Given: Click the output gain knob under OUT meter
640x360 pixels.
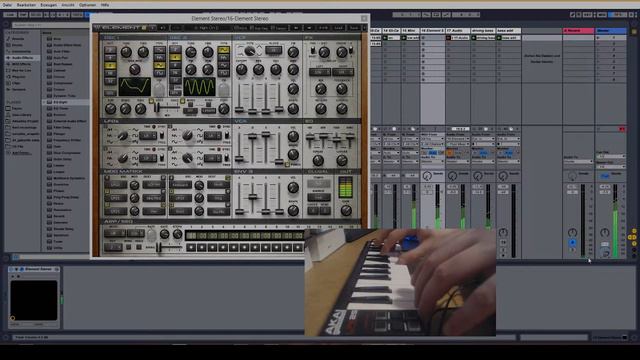Looking at the screenshot, I should click(x=346, y=211).
